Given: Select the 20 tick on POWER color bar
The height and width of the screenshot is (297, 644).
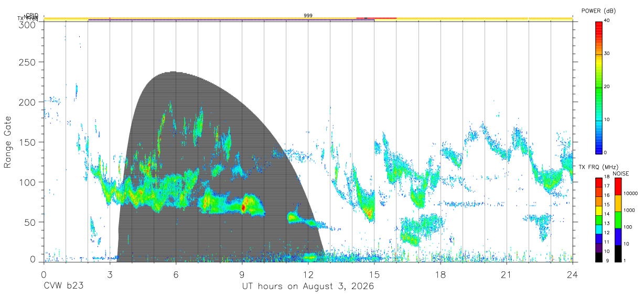Looking at the screenshot, I should click(x=607, y=87).
